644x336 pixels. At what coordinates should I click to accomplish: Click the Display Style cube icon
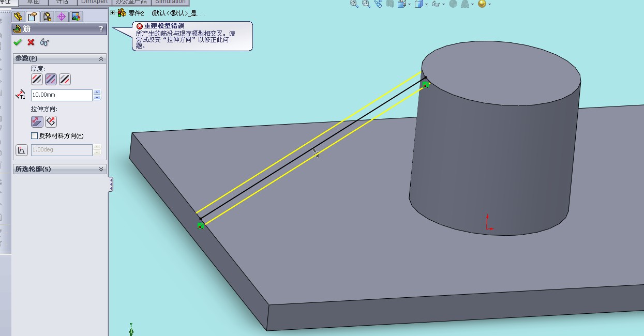[418, 4]
